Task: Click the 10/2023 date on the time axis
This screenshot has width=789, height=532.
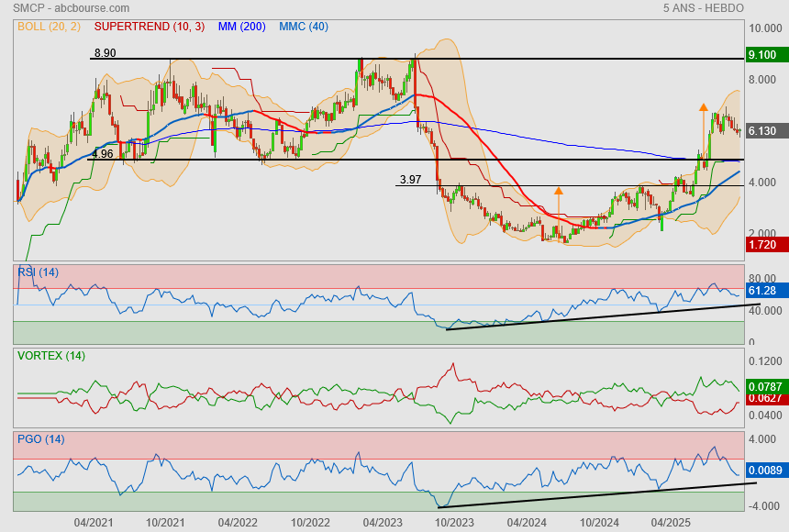Action: point(453,522)
